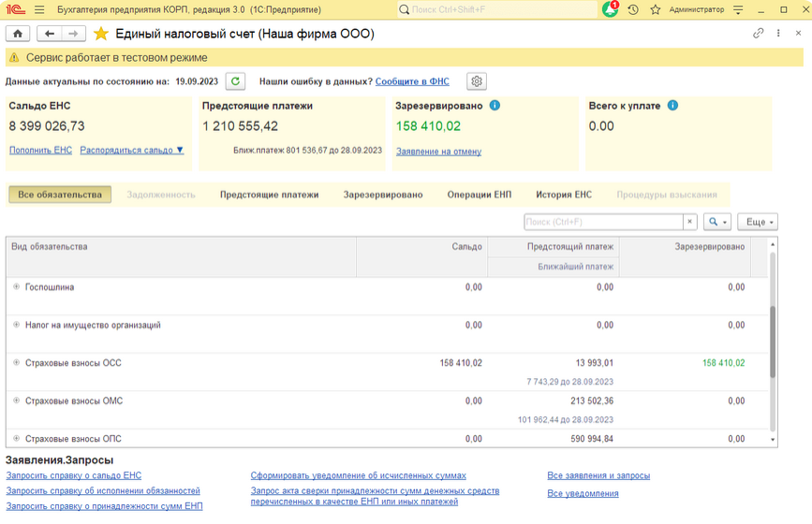Open settings using the gear icon
The height and width of the screenshot is (524, 812).
pos(477,81)
